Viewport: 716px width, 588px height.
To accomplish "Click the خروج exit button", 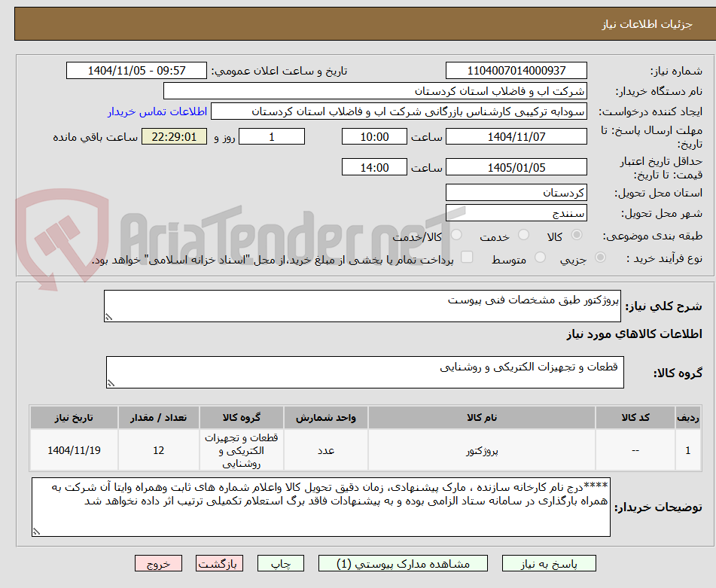I will click(x=158, y=563).
